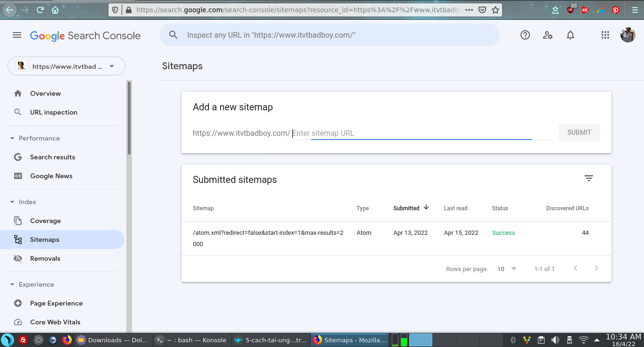Switch to Downloads Dolphin window
644x347 pixels.
(113, 339)
